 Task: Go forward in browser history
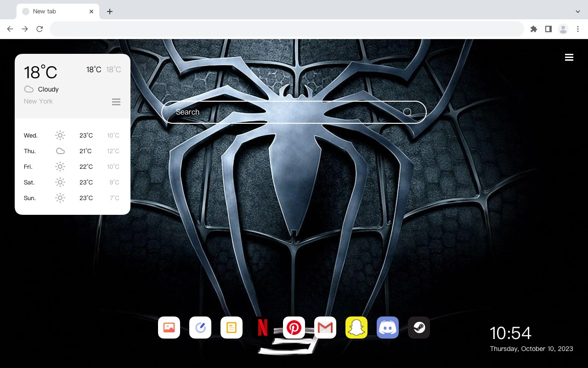25,29
